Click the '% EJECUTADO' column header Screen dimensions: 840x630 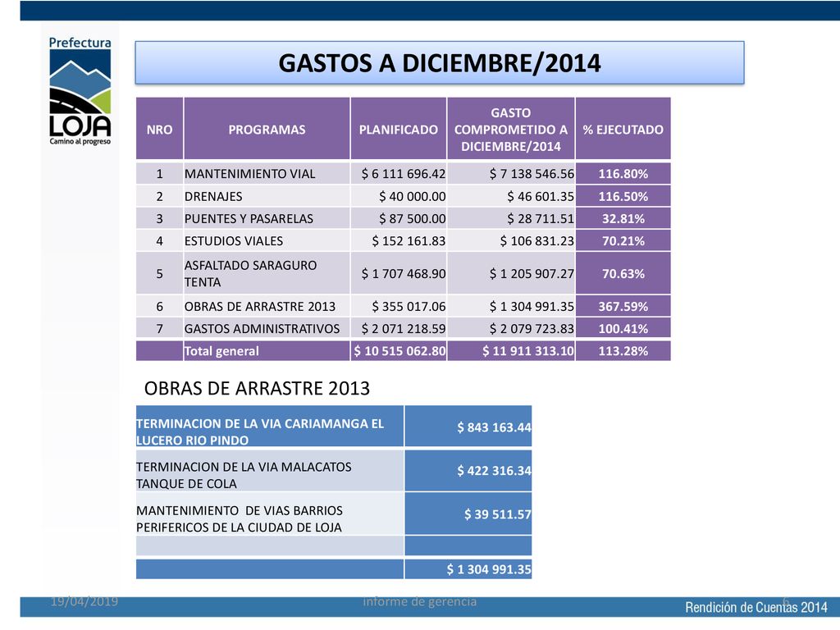point(623,129)
